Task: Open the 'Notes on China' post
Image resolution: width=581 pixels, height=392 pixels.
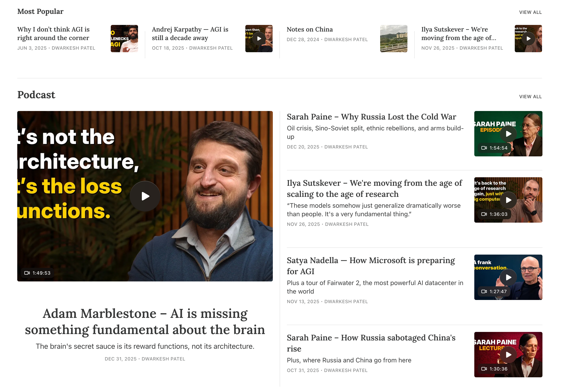Action: (x=310, y=29)
